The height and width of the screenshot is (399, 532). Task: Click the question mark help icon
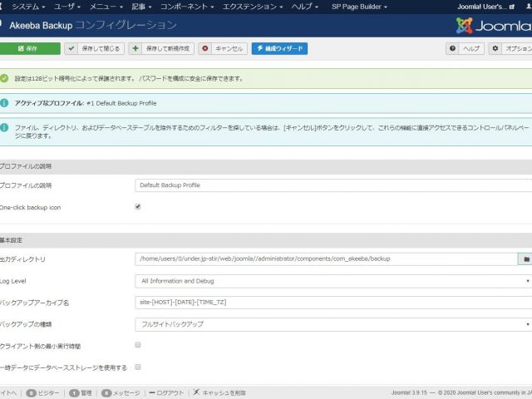tap(452, 48)
